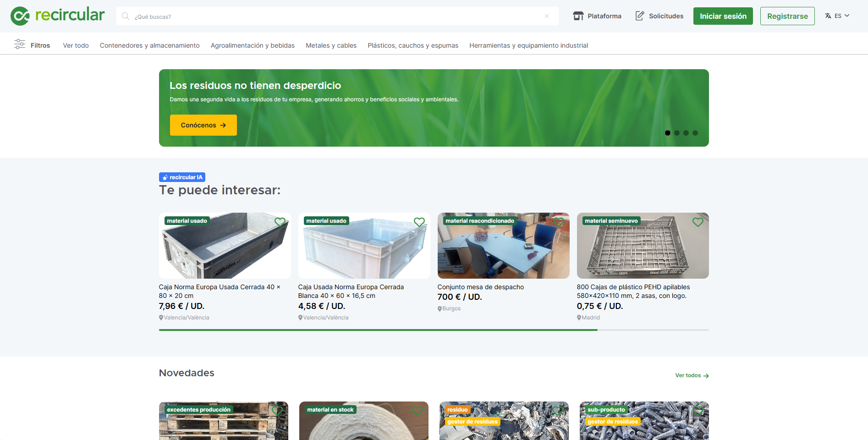Click the Conócenos banner button
This screenshot has width=868, height=440.
pos(203,125)
